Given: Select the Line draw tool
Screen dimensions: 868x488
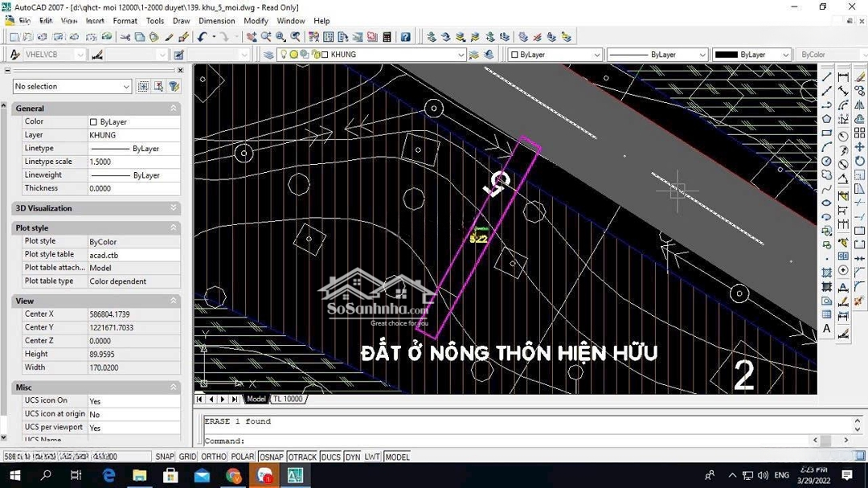Looking at the screenshot, I should click(x=827, y=77).
